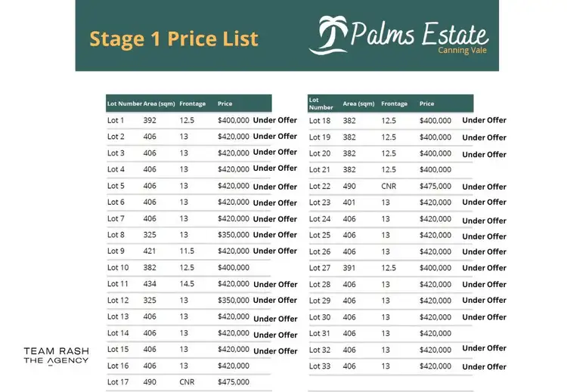Select the Lot 17 CNR frontage value

pos(187,382)
